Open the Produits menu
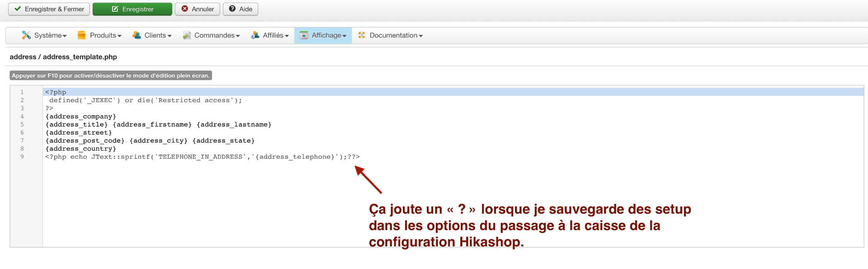Screen dimensions: 868x269 pos(99,35)
